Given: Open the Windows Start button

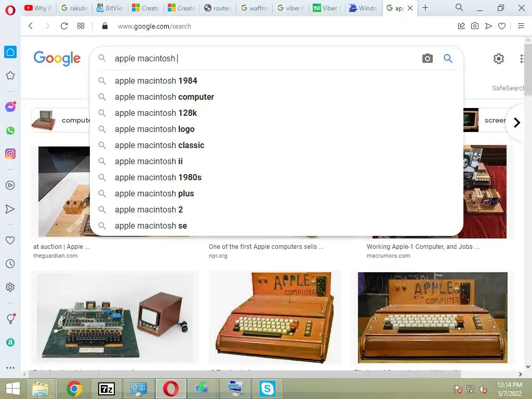Looking at the screenshot, I should pyautogui.click(x=13, y=389).
